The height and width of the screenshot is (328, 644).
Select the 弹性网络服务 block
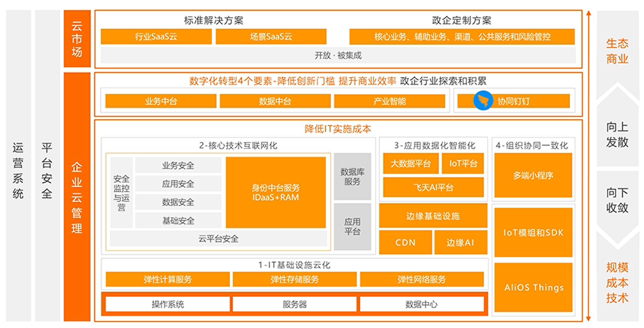pos(422,280)
